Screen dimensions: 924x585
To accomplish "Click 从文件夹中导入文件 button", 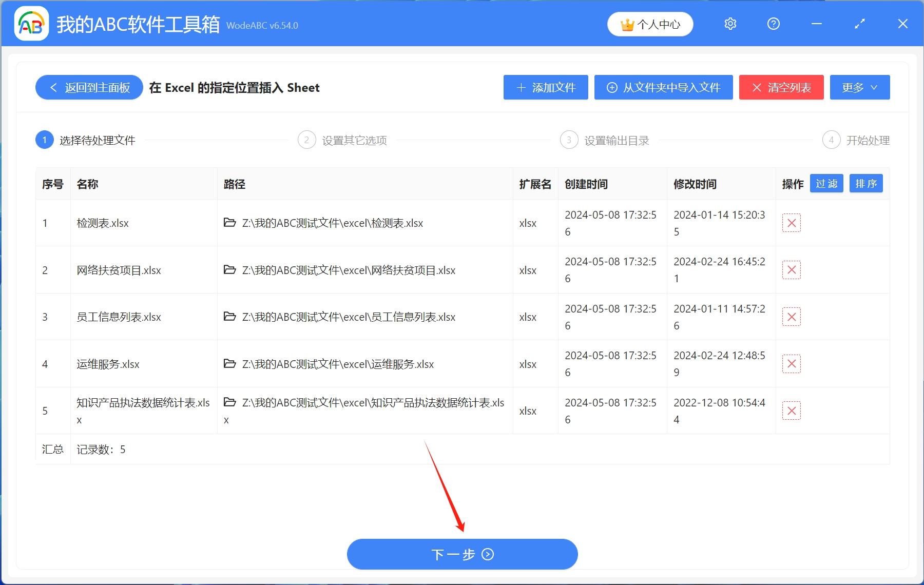I will click(664, 88).
